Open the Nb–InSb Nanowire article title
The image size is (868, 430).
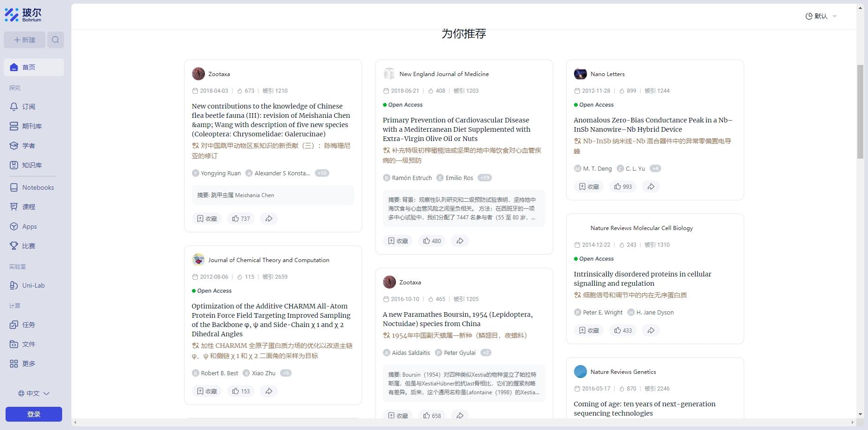[653, 125]
